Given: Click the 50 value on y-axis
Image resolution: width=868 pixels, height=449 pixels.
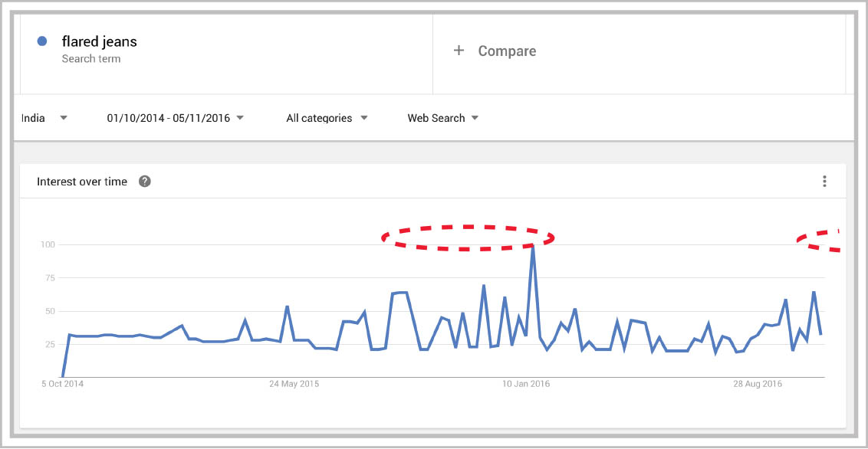Looking at the screenshot, I should [50, 311].
